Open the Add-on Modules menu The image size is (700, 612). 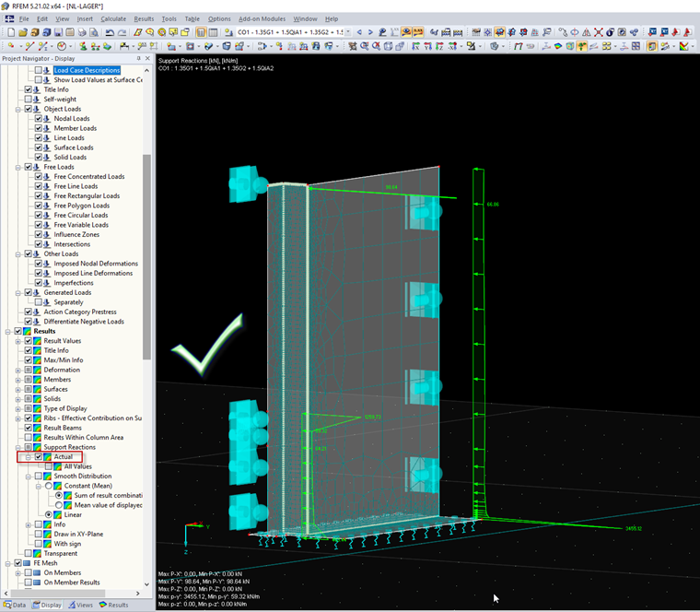(262, 18)
